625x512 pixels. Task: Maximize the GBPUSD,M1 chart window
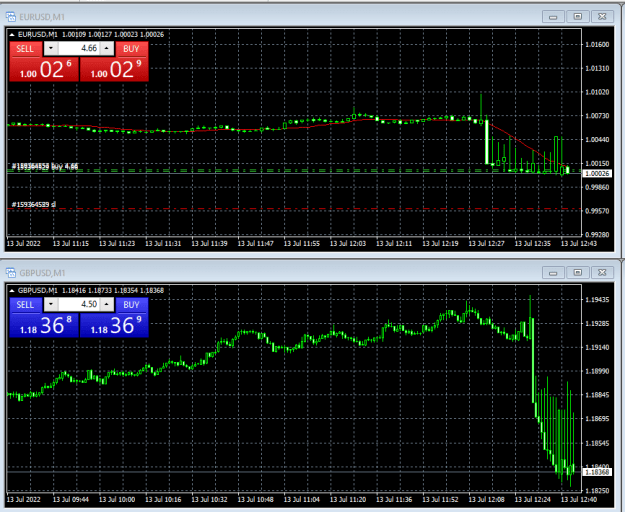tap(578, 273)
